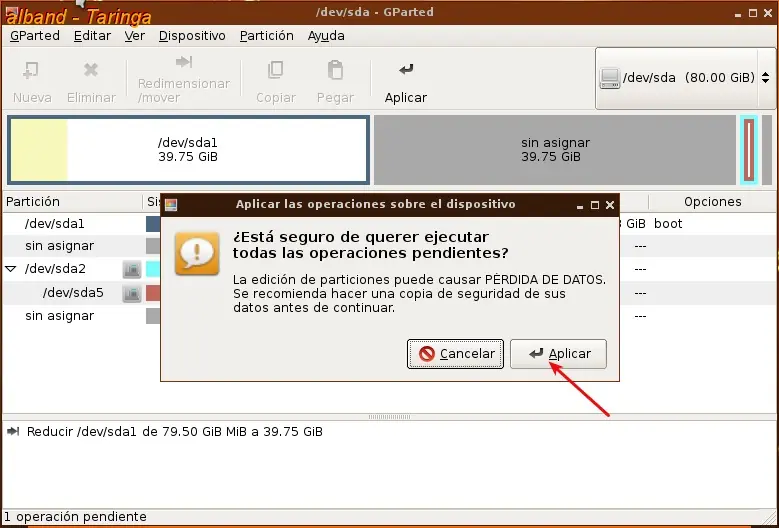Image resolution: width=779 pixels, height=528 pixels.
Task: Click the Aplicar toolbar icon
Action: (406, 70)
